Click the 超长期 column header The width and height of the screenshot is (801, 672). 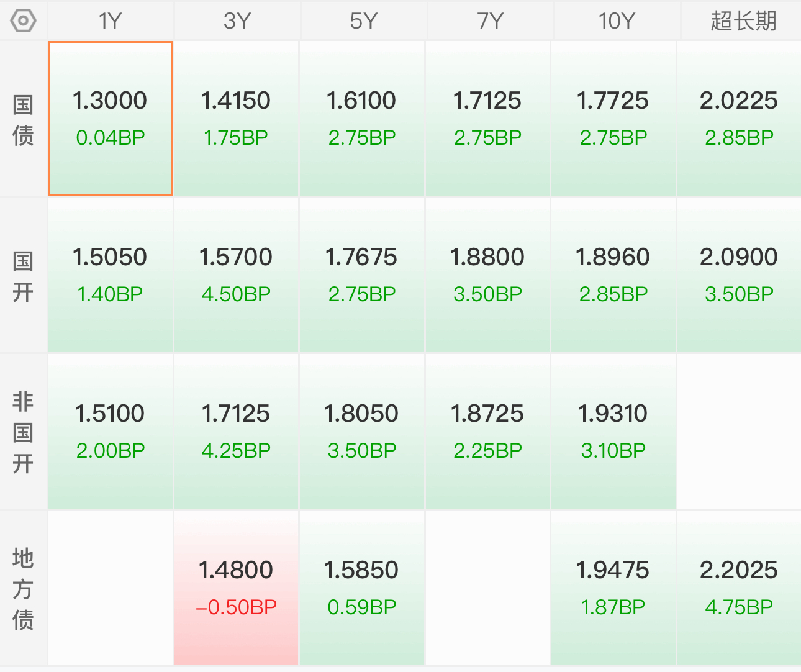tap(743, 21)
